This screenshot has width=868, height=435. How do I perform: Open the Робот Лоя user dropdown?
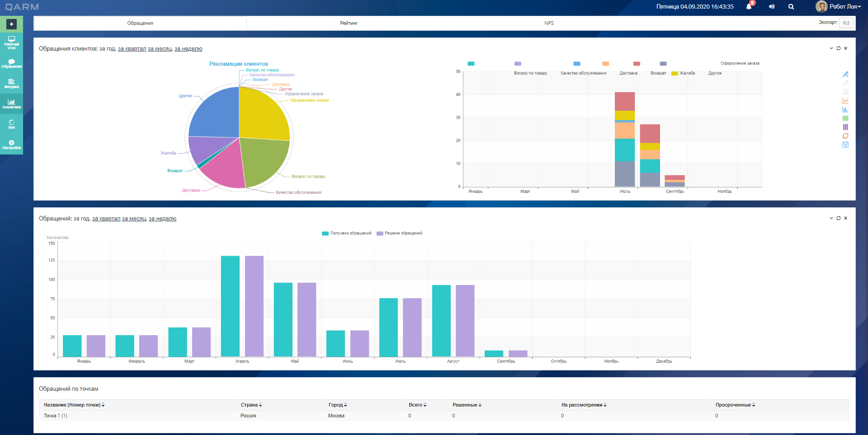click(x=839, y=7)
